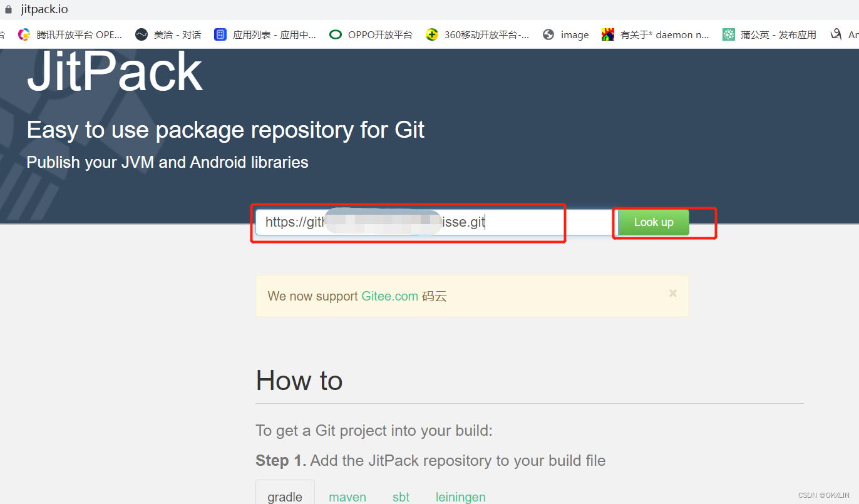The width and height of the screenshot is (859, 504).
Task: Open the 美洽 对话 bookmark icon
Action: [x=141, y=34]
